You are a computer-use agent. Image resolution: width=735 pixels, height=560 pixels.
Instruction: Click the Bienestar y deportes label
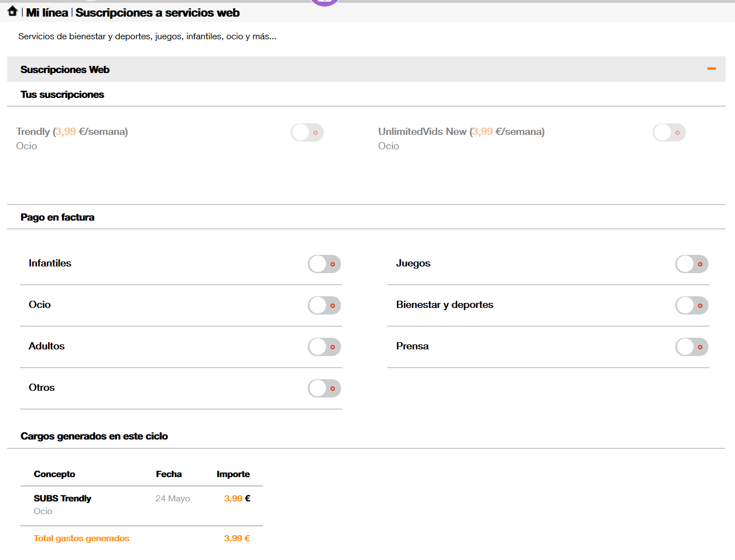coord(444,305)
